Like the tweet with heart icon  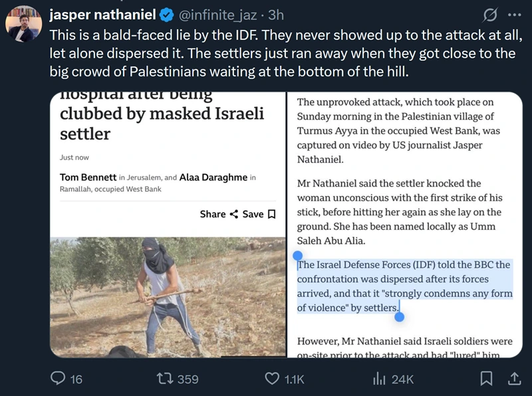(x=271, y=379)
